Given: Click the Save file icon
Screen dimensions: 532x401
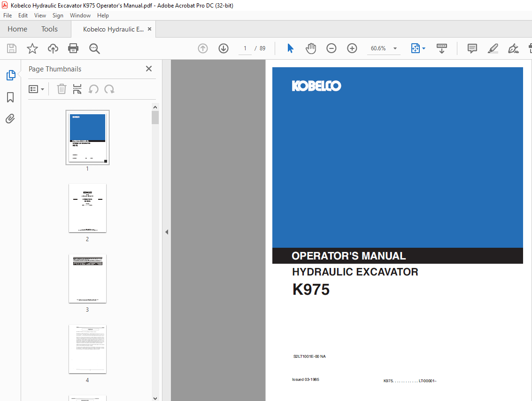Looking at the screenshot, I should (12, 48).
